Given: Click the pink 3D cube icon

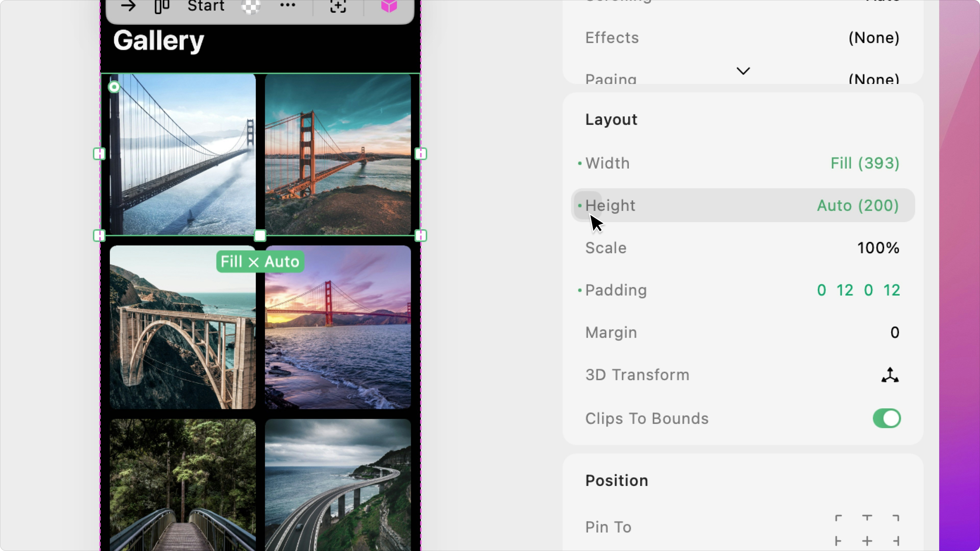Looking at the screenshot, I should point(389,6).
